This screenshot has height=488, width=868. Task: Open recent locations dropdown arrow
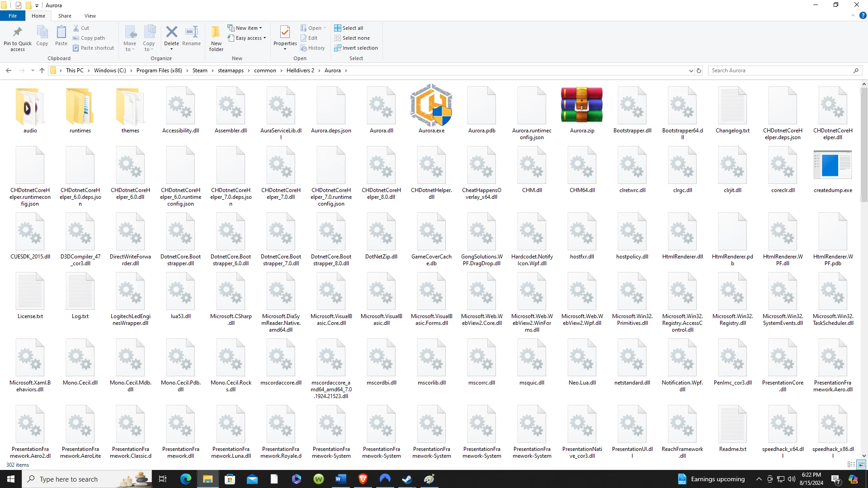click(x=33, y=70)
